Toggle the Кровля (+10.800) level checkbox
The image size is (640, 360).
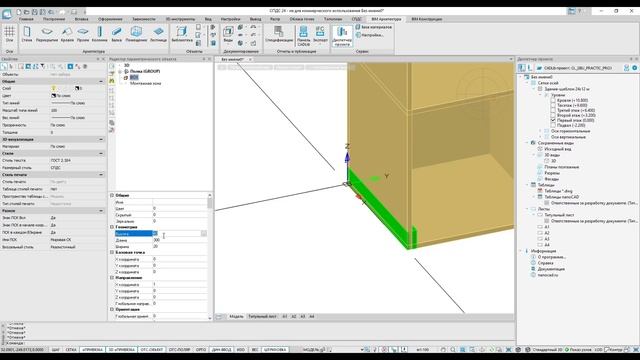click(553, 100)
